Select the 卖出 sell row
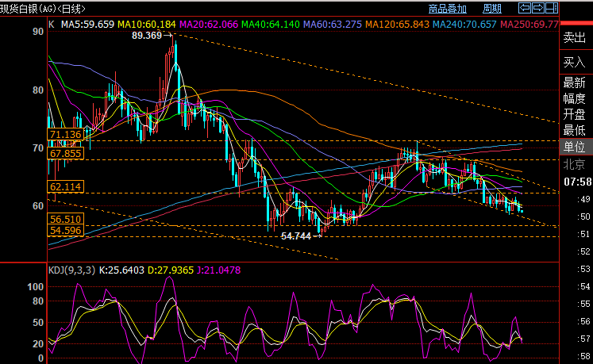593x364 pixels. [x=576, y=37]
